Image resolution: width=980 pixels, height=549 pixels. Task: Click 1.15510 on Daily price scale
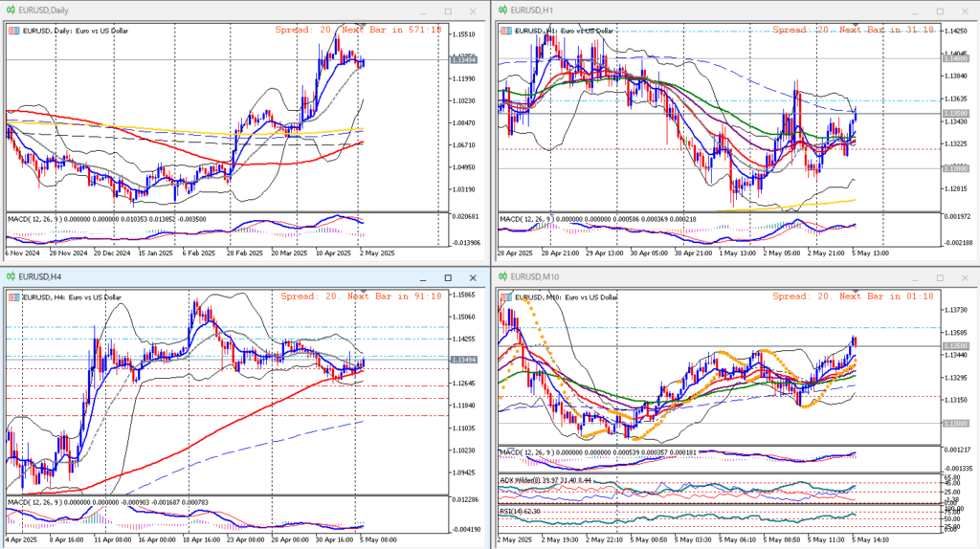[463, 34]
